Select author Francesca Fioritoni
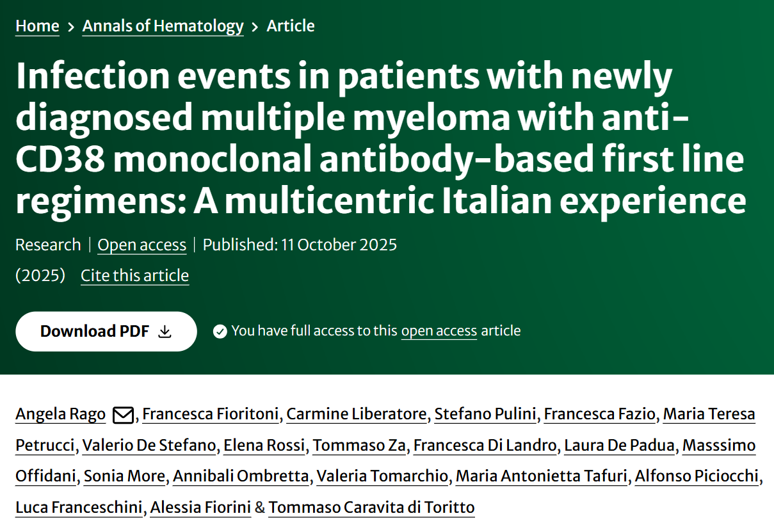Viewport: 774px width, 532px height. point(210,414)
